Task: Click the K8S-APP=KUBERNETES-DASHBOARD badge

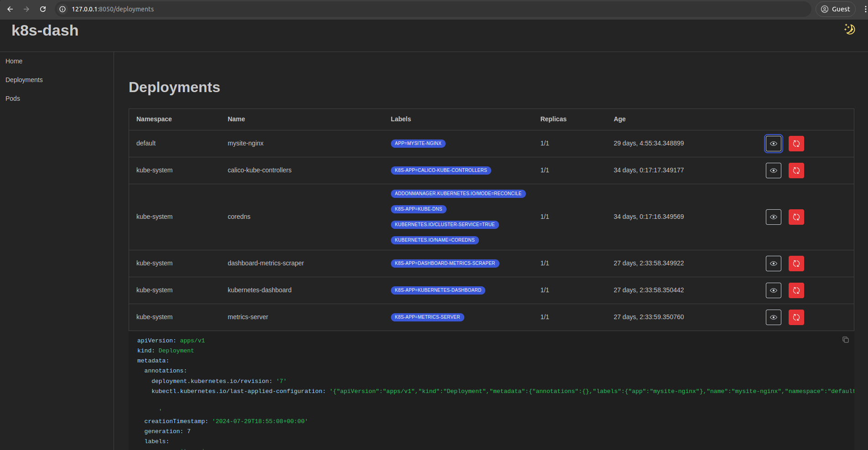Action: (438, 290)
